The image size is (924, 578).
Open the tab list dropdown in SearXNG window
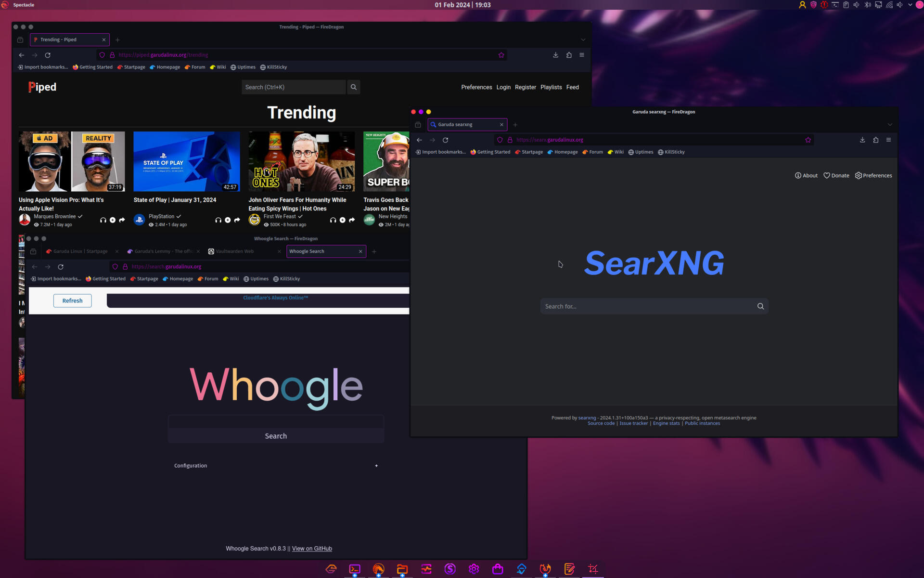click(890, 125)
